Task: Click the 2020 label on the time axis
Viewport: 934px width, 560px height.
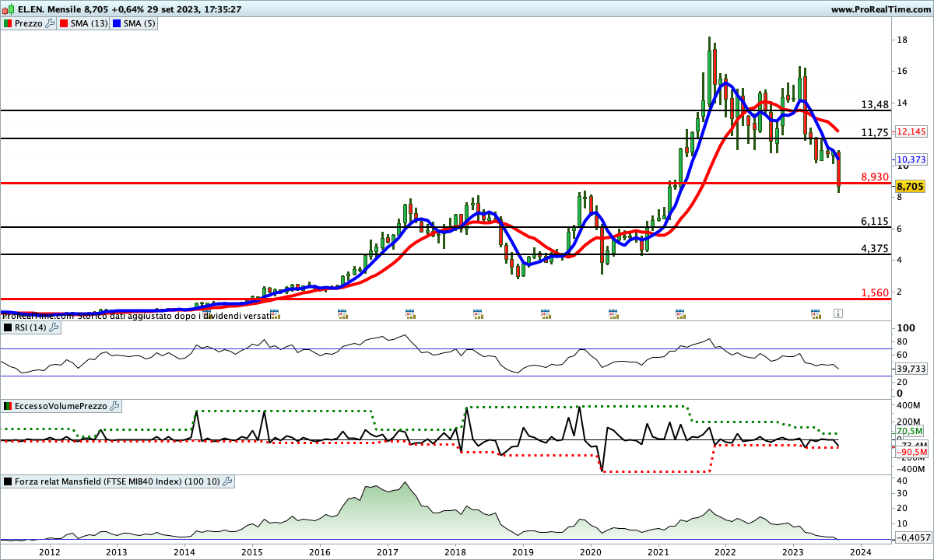Action: click(590, 551)
